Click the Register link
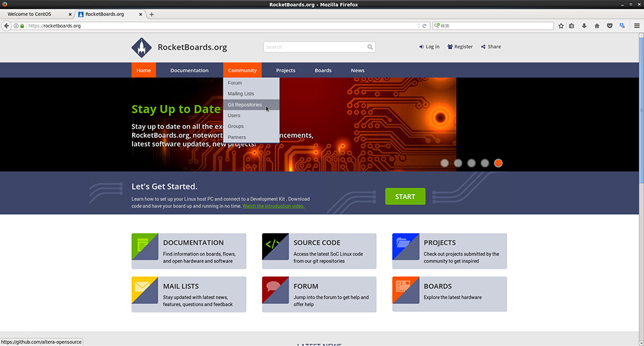 (x=460, y=46)
